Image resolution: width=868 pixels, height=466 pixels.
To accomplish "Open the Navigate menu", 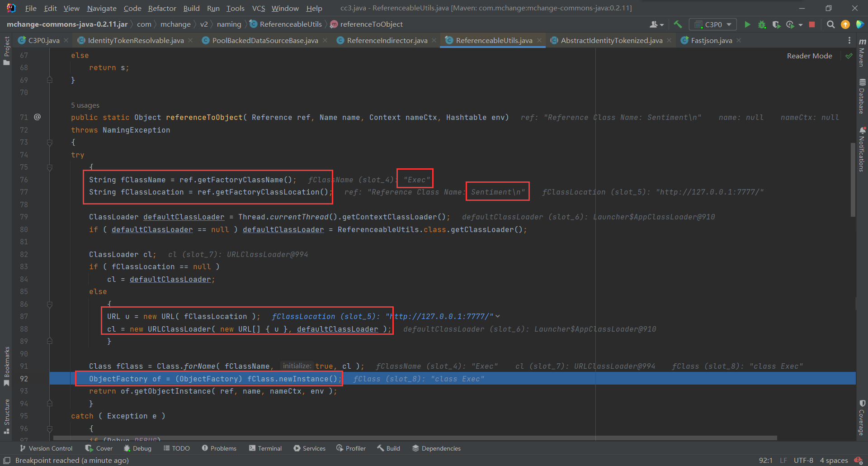I will coord(102,8).
